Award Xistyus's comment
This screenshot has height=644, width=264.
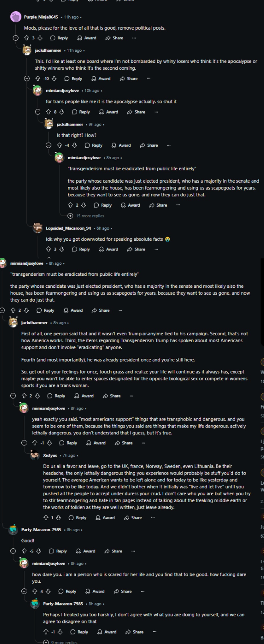pyautogui.click(x=105, y=517)
